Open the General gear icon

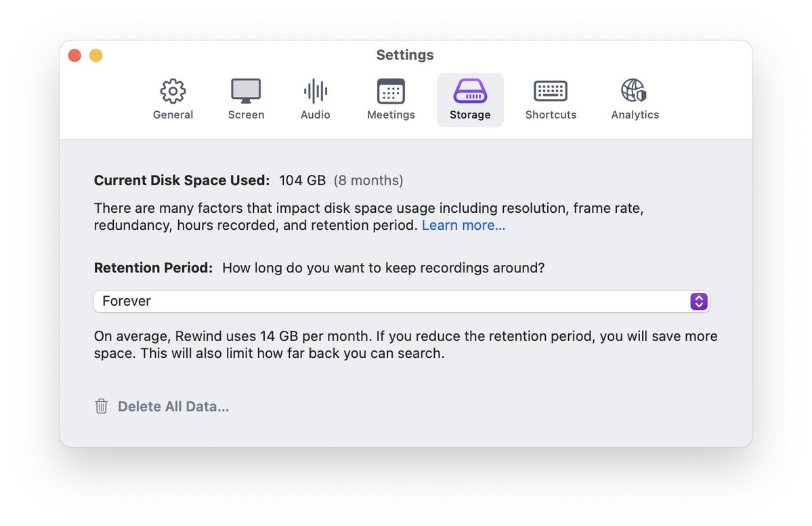(x=173, y=91)
